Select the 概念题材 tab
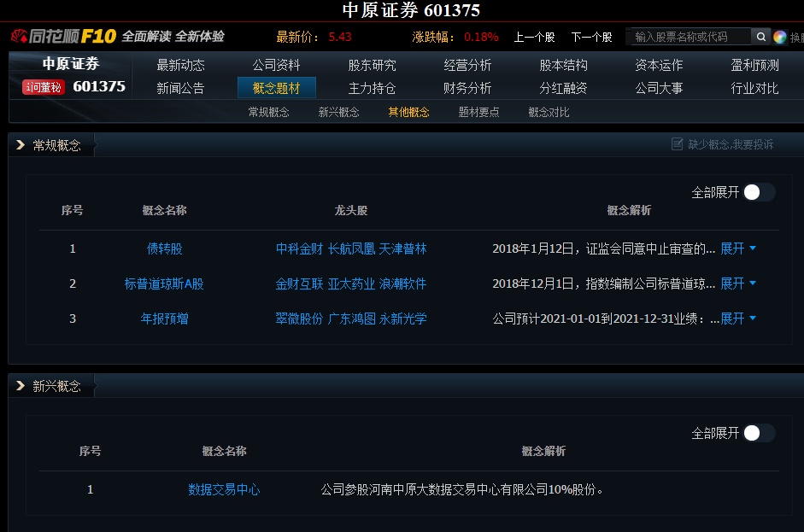This screenshot has width=804, height=532. [x=276, y=88]
